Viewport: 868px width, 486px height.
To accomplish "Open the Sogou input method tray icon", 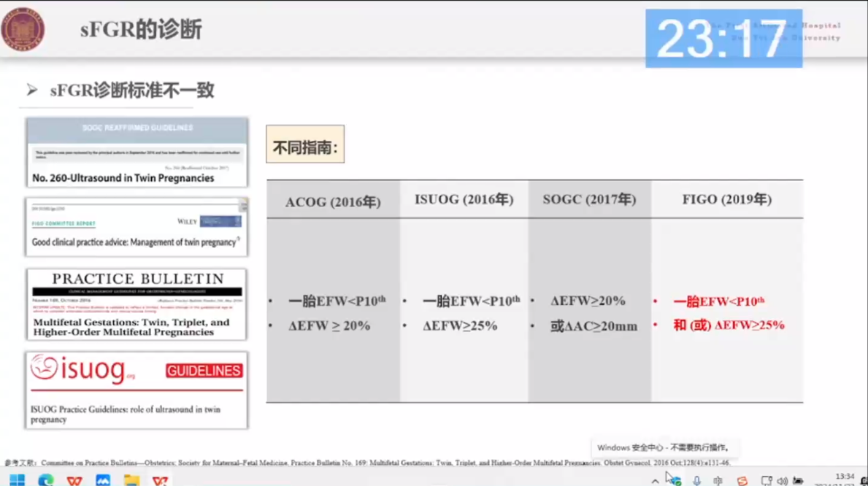I will coord(742,481).
